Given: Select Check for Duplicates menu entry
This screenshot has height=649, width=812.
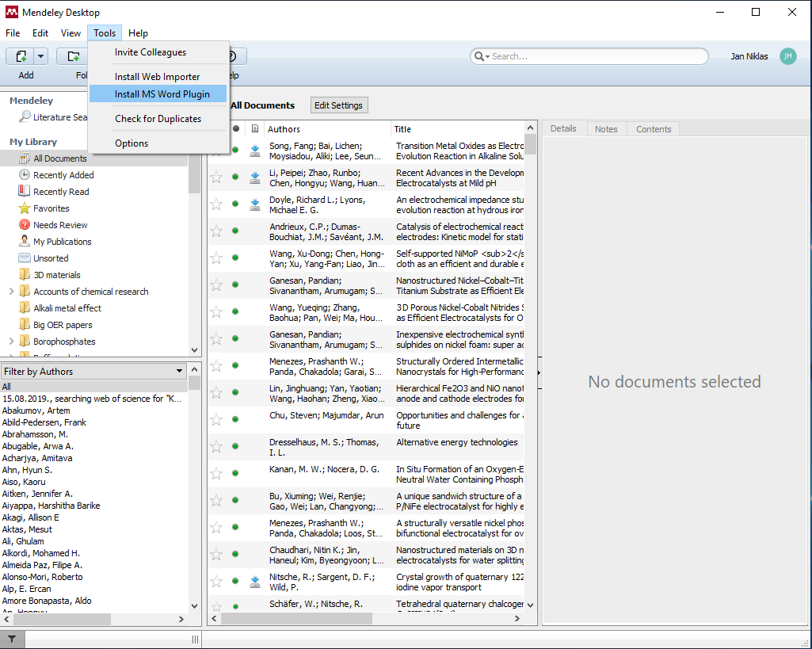Looking at the screenshot, I should 158,119.
